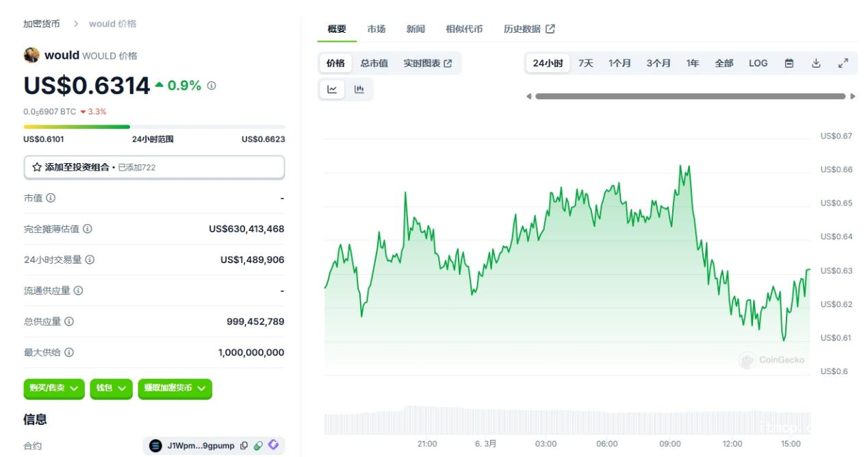Select the 全部 time range
This screenshot has height=457, width=868.
coord(724,63)
